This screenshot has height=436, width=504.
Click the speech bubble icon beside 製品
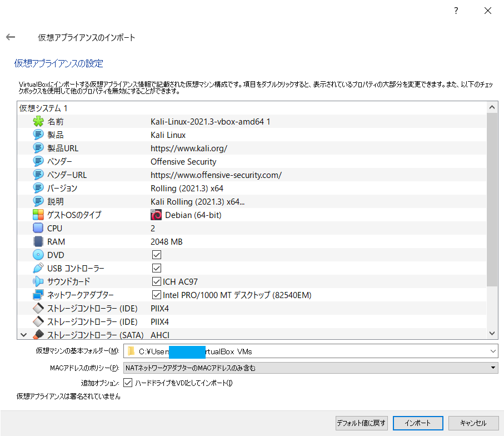click(x=38, y=135)
